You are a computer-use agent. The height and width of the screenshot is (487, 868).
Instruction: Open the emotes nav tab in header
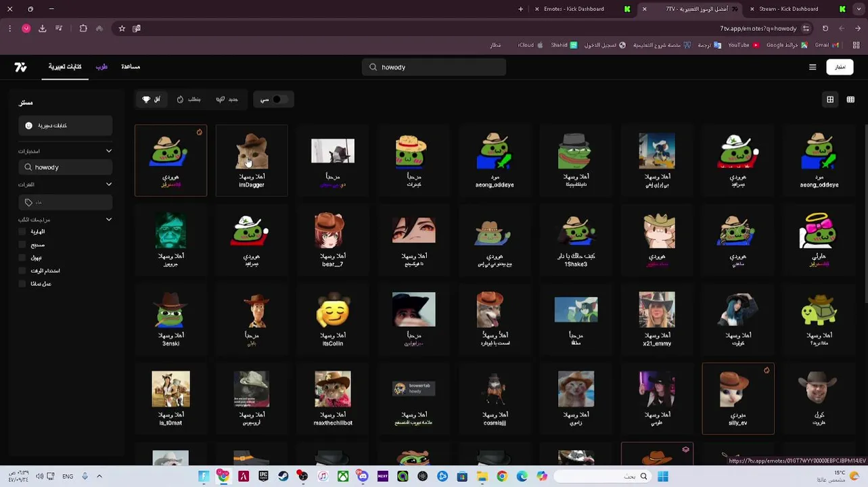(65, 66)
